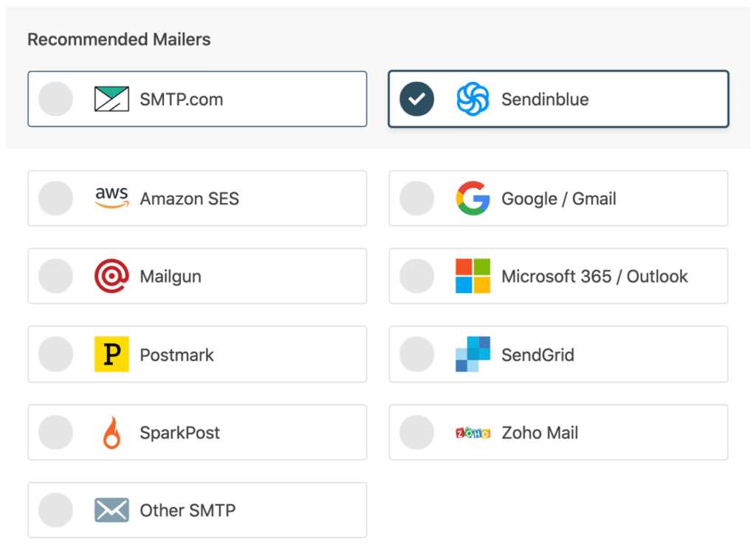Screen dimensions: 756x547
Task: Click the Microsoft 365 window logo
Action: (473, 276)
